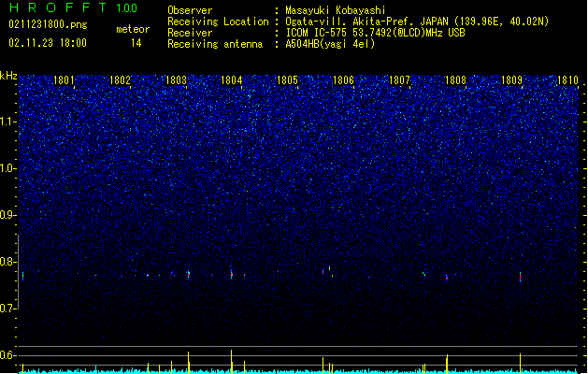Click the 1805 time marker

tap(287, 79)
